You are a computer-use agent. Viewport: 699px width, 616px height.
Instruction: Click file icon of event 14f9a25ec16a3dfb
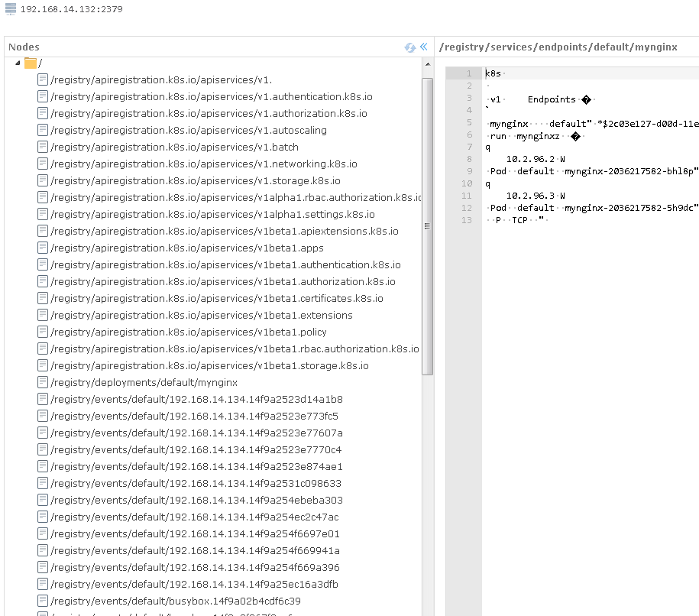coord(42,584)
